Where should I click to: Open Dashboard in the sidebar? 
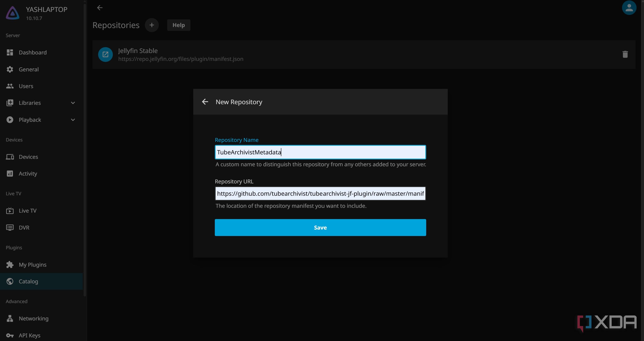click(x=42, y=52)
